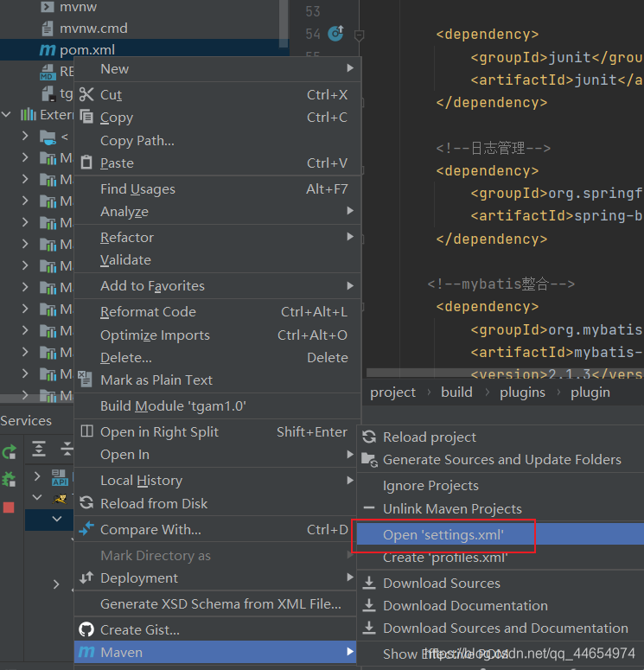Screen dimensions: 644x670
Task: Click the Debug bug icon in Services
Action: (x=10, y=479)
